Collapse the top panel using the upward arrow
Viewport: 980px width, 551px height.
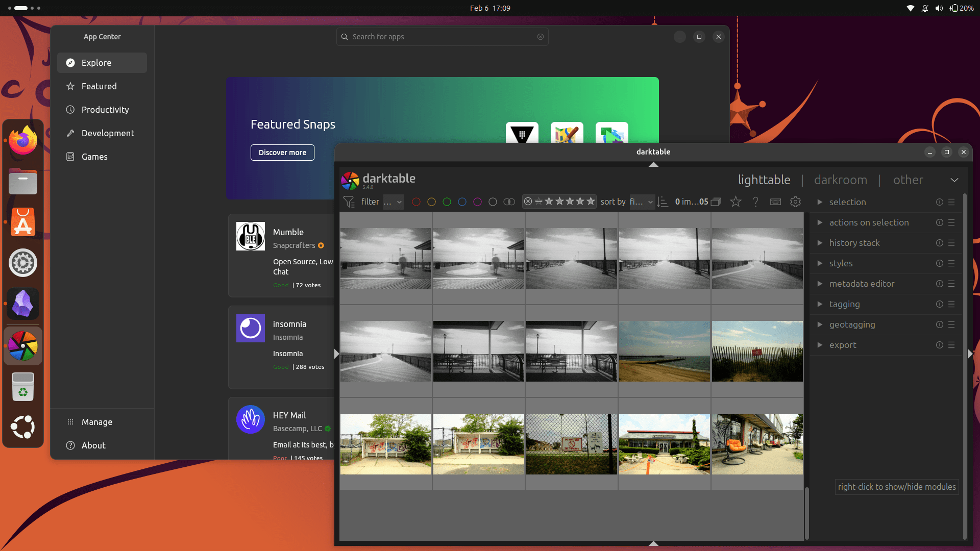653,165
